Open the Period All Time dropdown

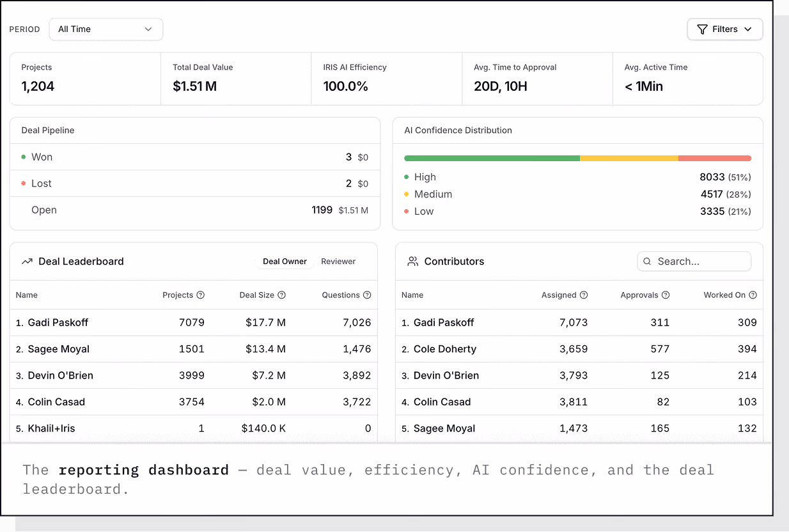tap(106, 29)
